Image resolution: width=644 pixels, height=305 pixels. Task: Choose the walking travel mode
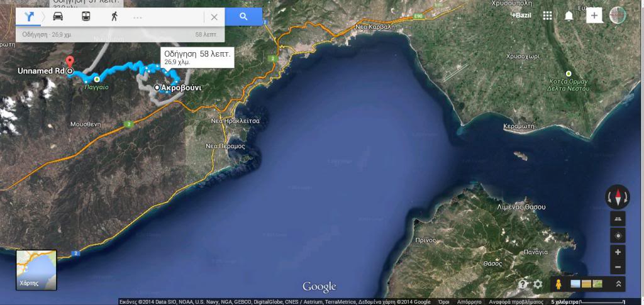point(114,17)
